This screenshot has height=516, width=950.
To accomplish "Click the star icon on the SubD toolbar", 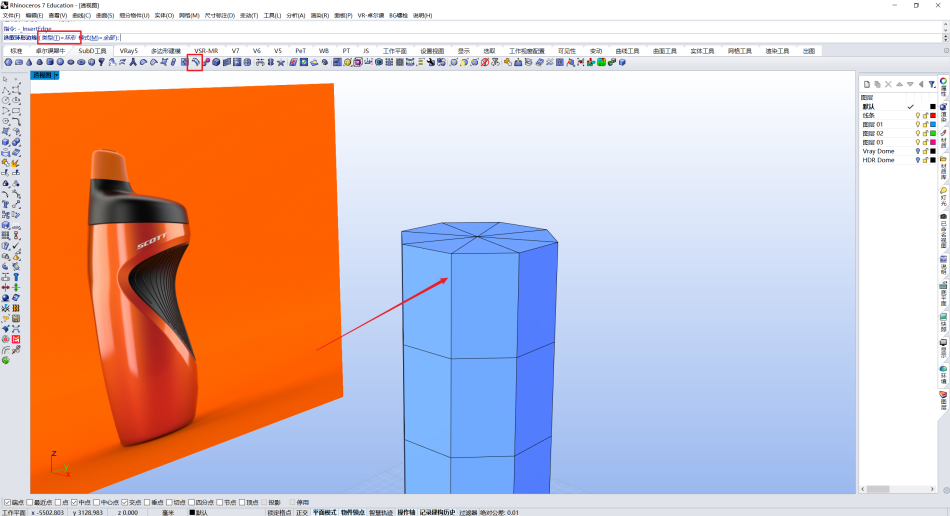I will pos(281,62).
